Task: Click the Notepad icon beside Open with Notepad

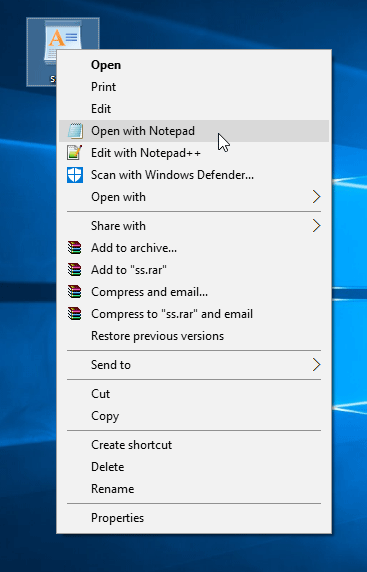Action: pyautogui.click(x=75, y=131)
